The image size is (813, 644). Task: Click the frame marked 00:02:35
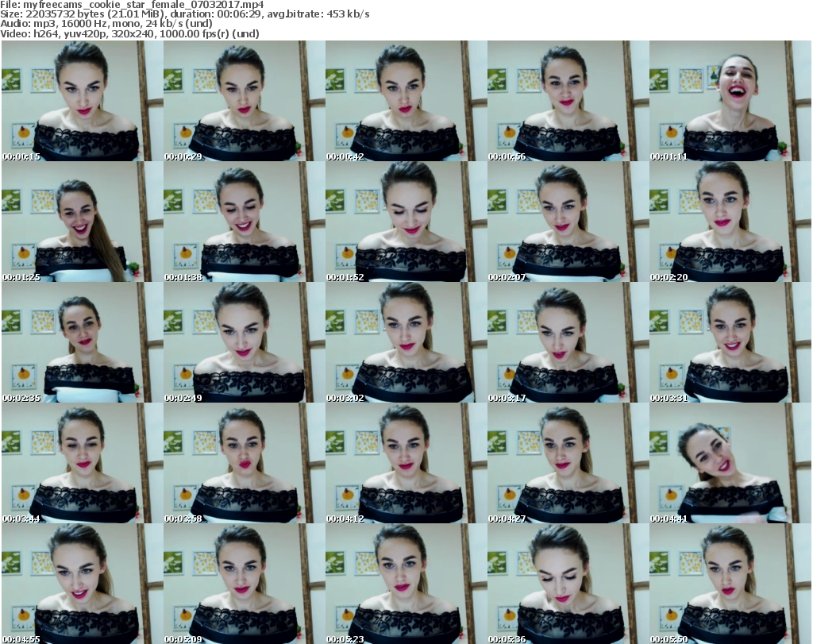tap(83, 342)
